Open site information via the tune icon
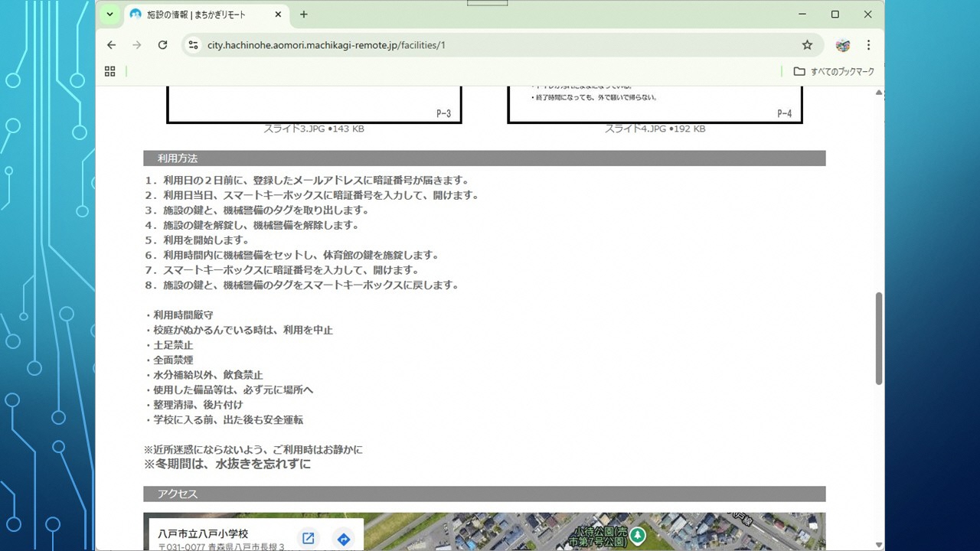The width and height of the screenshot is (980, 551). pos(193,45)
